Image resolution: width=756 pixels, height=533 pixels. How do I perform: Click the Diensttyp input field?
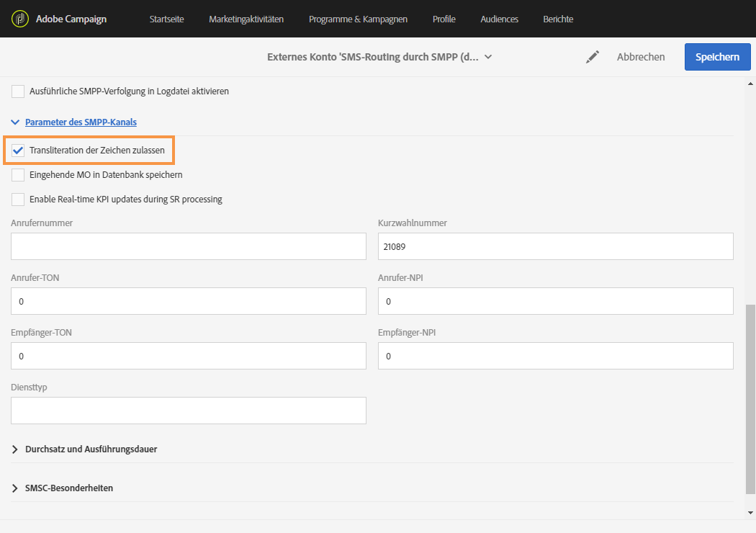[x=189, y=411]
